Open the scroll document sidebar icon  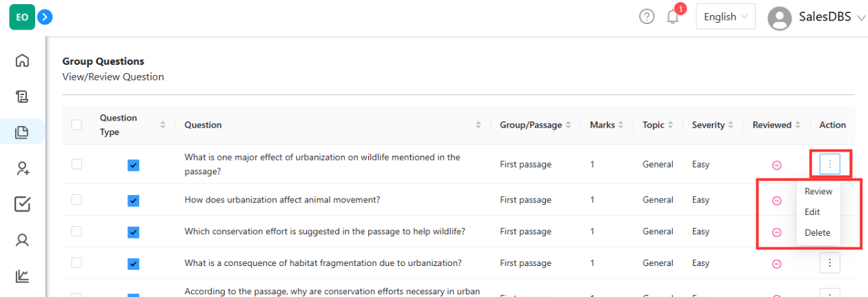[22, 96]
